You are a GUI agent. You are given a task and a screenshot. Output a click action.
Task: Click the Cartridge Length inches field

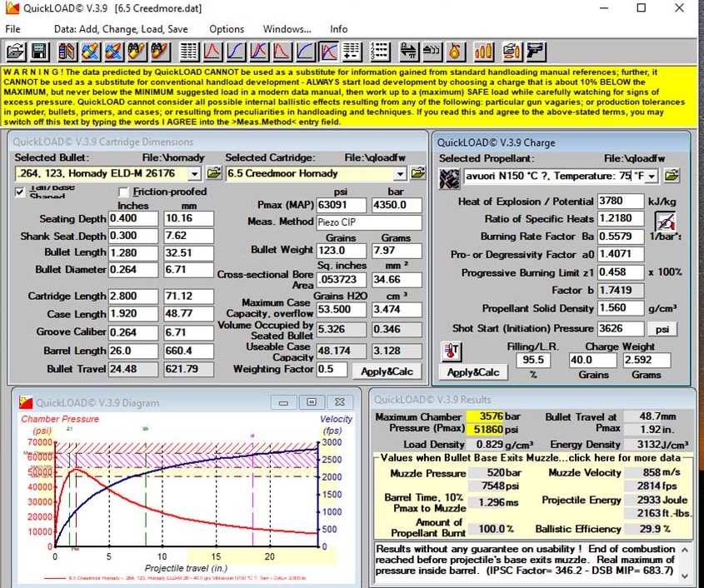[133, 296]
